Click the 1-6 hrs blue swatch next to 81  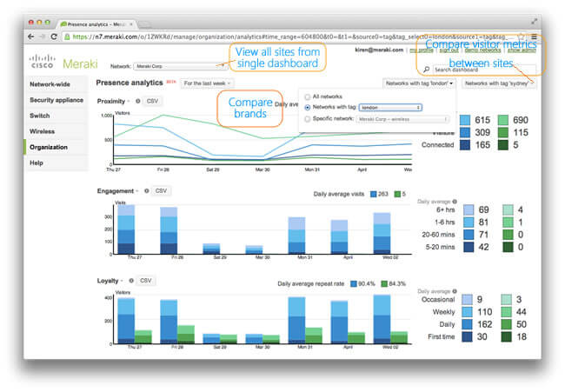tap(469, 222)
